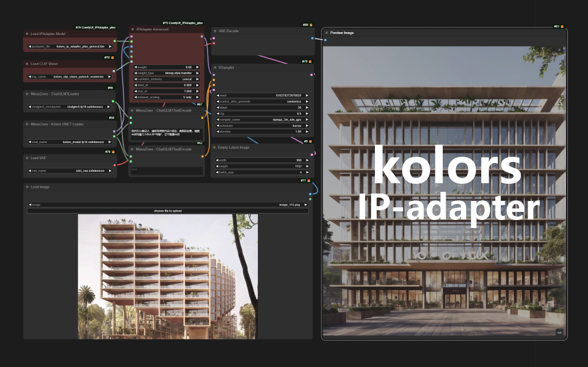Click the empty text box of the second ChatGLM3TextEncode

point(167,171)
